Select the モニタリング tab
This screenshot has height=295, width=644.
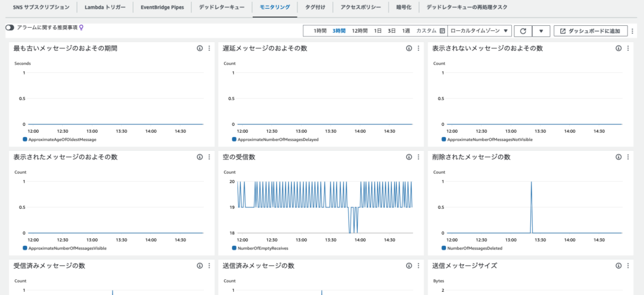(x=275, y=8)
